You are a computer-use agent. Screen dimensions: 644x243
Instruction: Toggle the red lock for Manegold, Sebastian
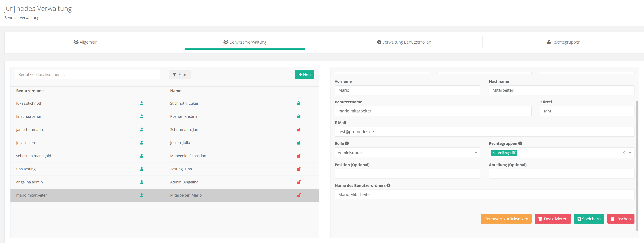(x=299, y=156)
